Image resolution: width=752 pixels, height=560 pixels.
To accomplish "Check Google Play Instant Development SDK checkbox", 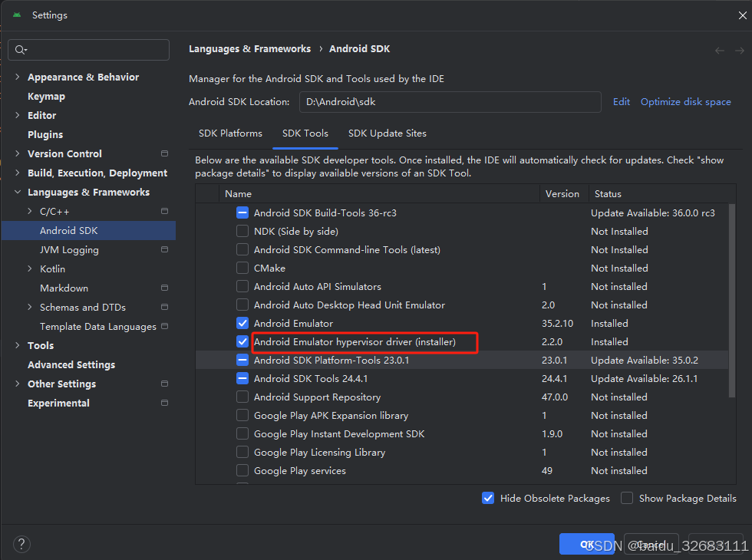I will click(x=242, y=434).
